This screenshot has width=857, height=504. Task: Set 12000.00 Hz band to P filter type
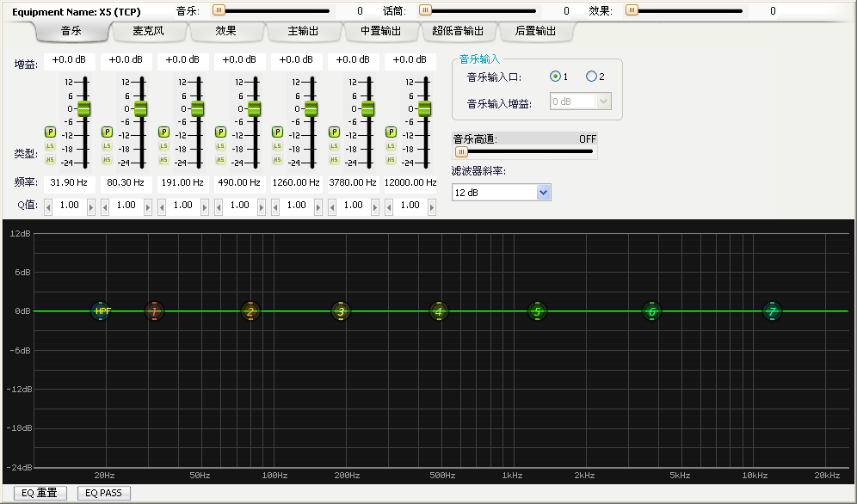[x=392, y=132]
